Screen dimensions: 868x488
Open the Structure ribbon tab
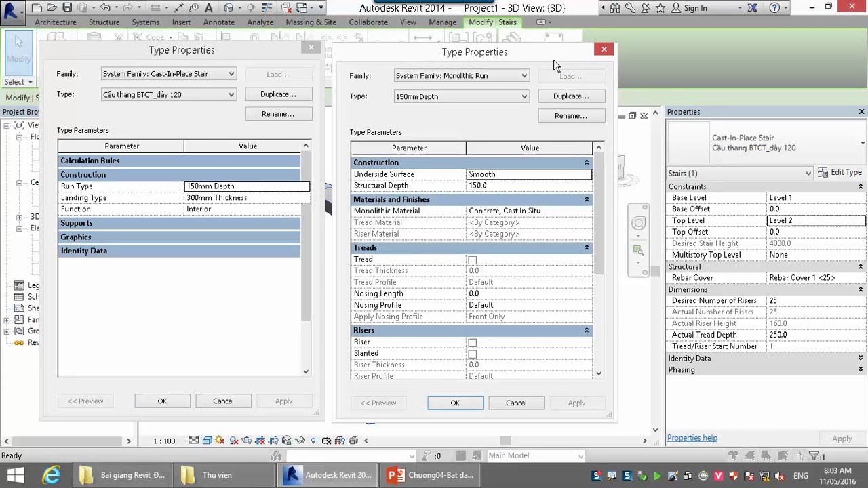point(104,22)
